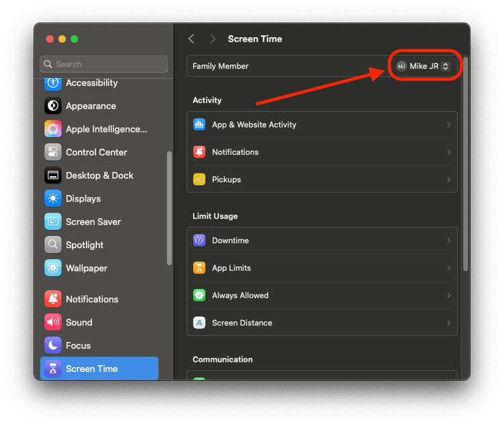Click the main pane vertical scrollbar
This screenshot has height=425, width=504.
pos(465,164)
